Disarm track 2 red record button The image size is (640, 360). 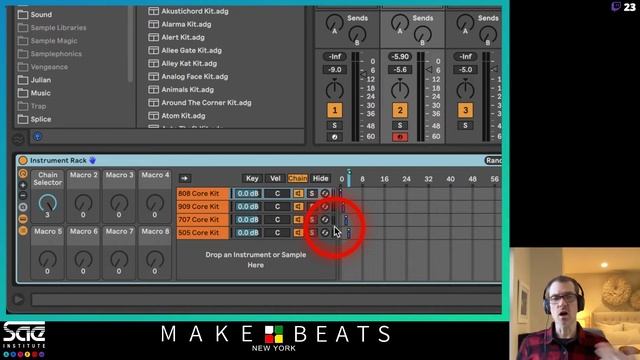400,137
